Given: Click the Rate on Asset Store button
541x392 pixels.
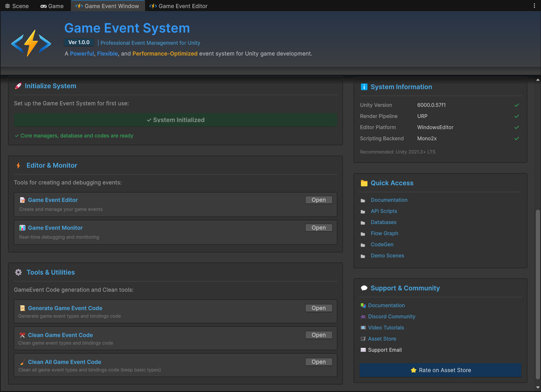Looking at the screenshot, I should (x=440, y=370).
